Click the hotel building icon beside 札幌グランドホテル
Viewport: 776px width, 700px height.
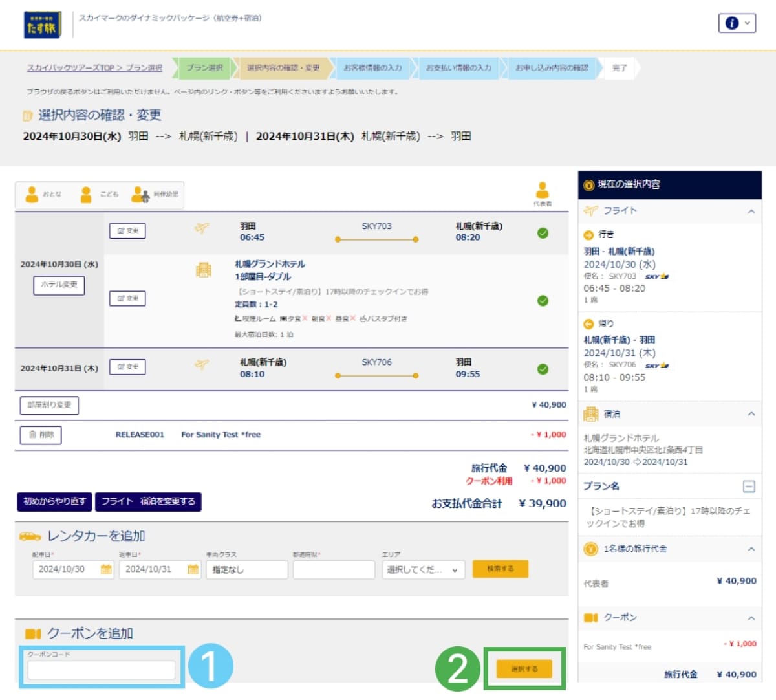[203, 269]
